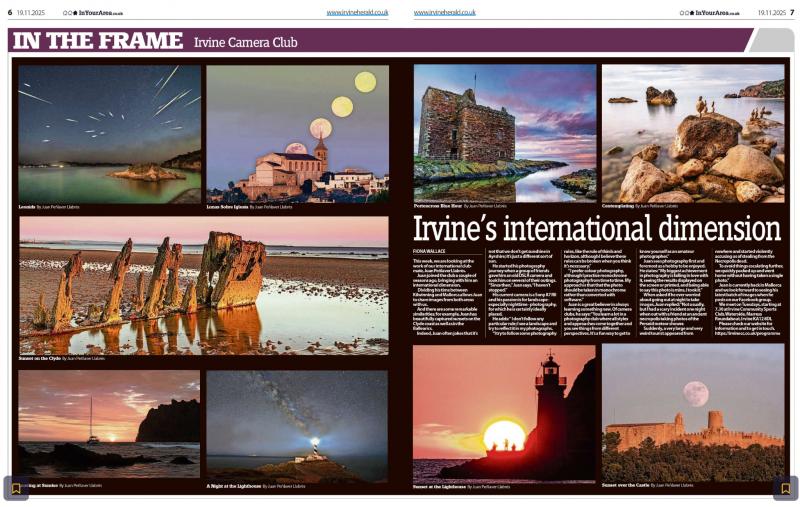View the Contemplating rocky shore photo
The height and width of the screenshot is (507, 800).
[693, 133]
